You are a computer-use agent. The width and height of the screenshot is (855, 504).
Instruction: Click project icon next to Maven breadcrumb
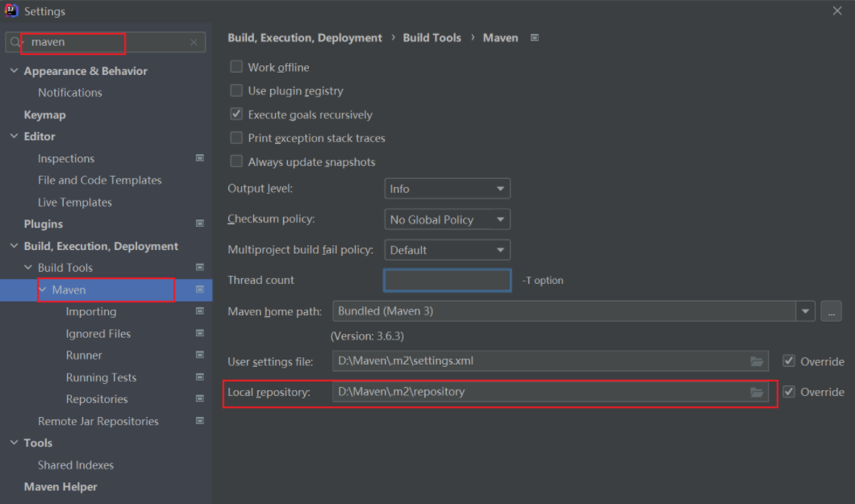pos(535,38)
